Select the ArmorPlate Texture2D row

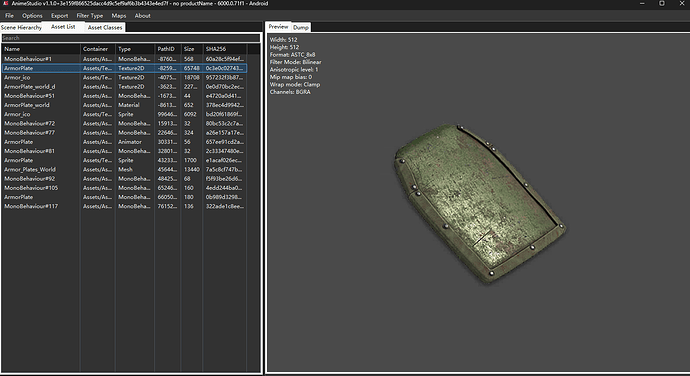(x=125, y=68)
